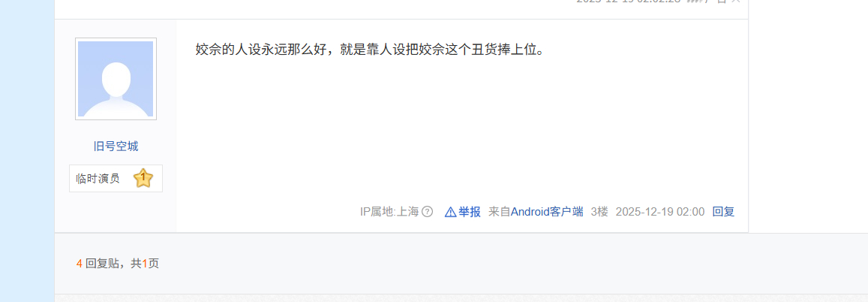
Task: Click the 回复贴，共1页 summary text
Action: pos(122,264)
